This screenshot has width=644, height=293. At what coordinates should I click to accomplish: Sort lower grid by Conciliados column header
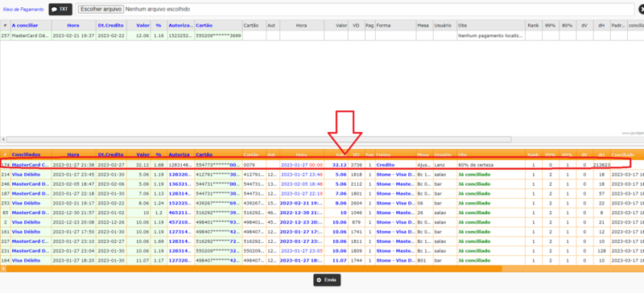27,155
